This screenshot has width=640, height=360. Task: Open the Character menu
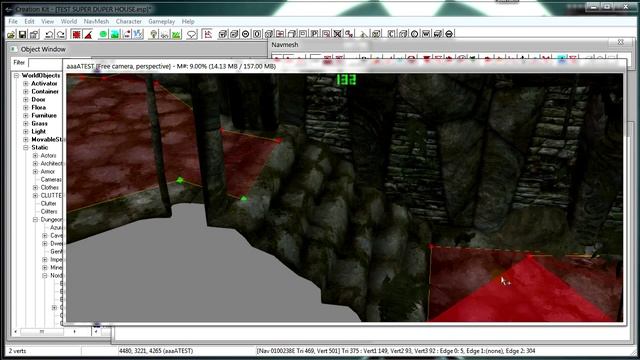(x=129, y=21)
